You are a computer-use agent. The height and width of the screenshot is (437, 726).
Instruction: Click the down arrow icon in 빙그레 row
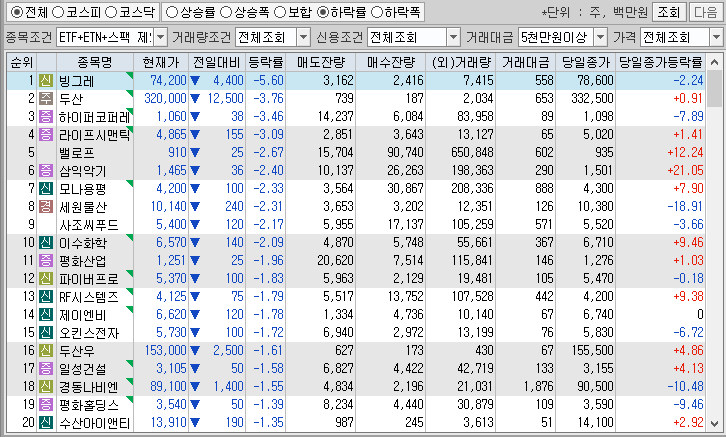[194, 81]
